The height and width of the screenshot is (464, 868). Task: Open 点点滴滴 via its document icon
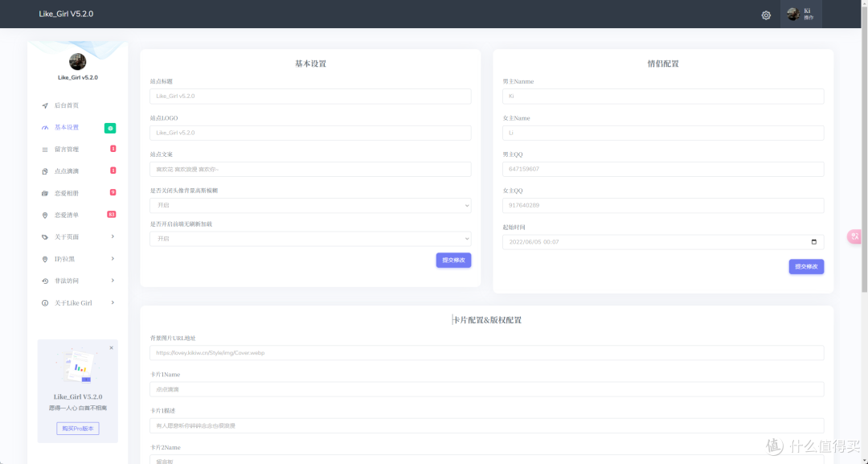45,171
